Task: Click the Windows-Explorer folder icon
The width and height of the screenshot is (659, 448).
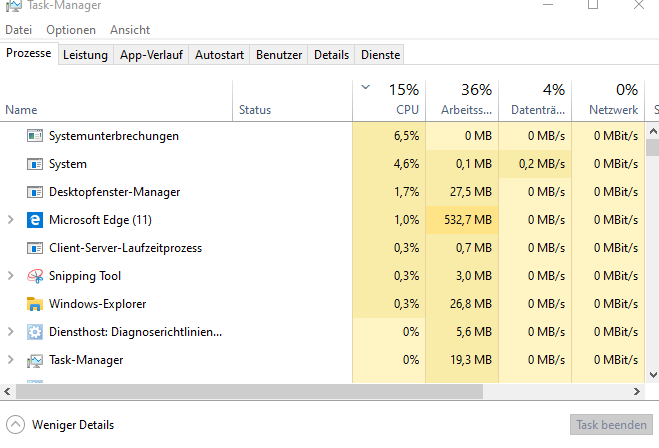Action: coord(35,304)
